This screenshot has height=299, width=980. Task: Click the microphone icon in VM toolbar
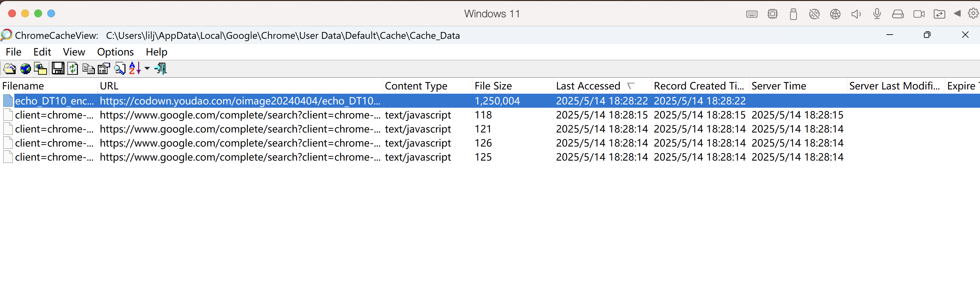(877, 14)
